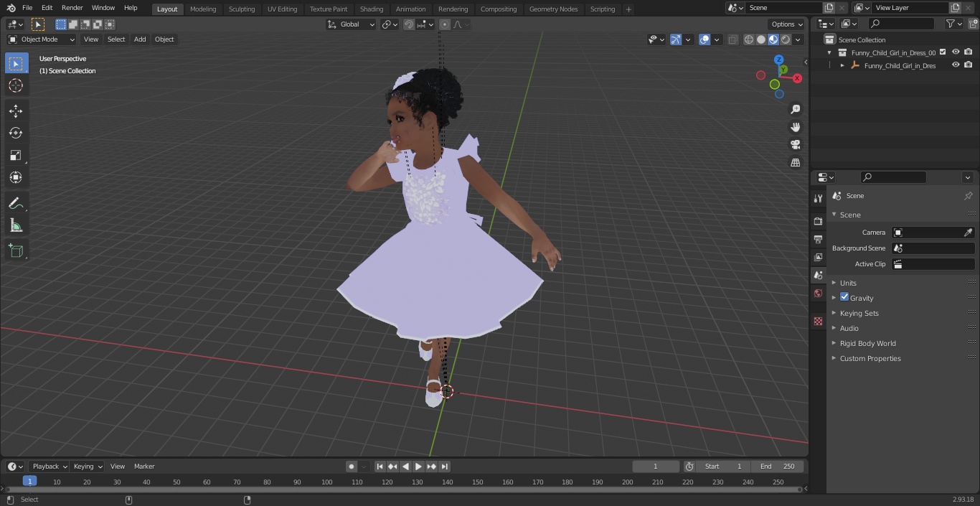Open the Render properties tab
Image resolution: width=980 pixels, height=506 pixels.
coord(818,221)
